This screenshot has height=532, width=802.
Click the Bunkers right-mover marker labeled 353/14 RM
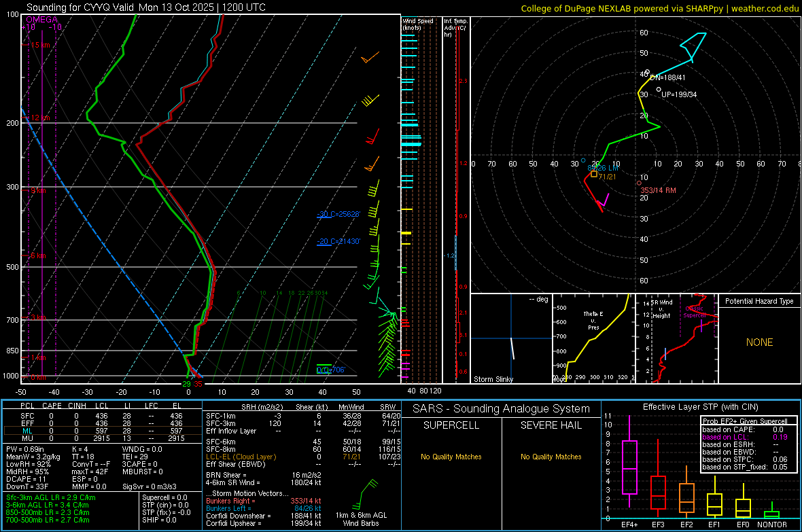640,183
